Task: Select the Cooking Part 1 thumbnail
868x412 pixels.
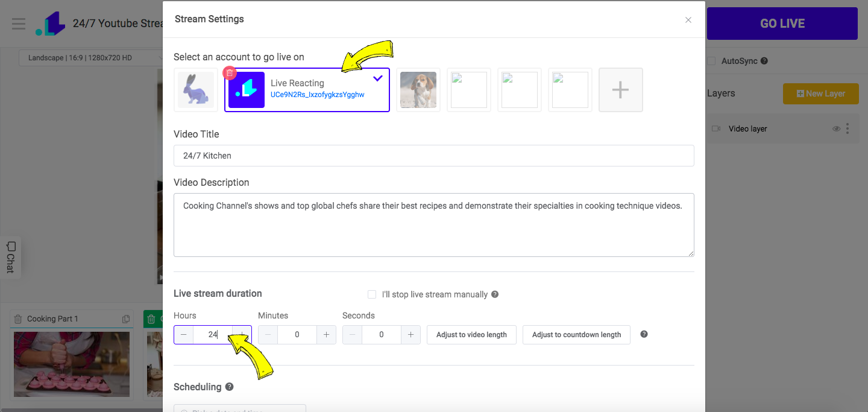Action: (x=72, y=364)
